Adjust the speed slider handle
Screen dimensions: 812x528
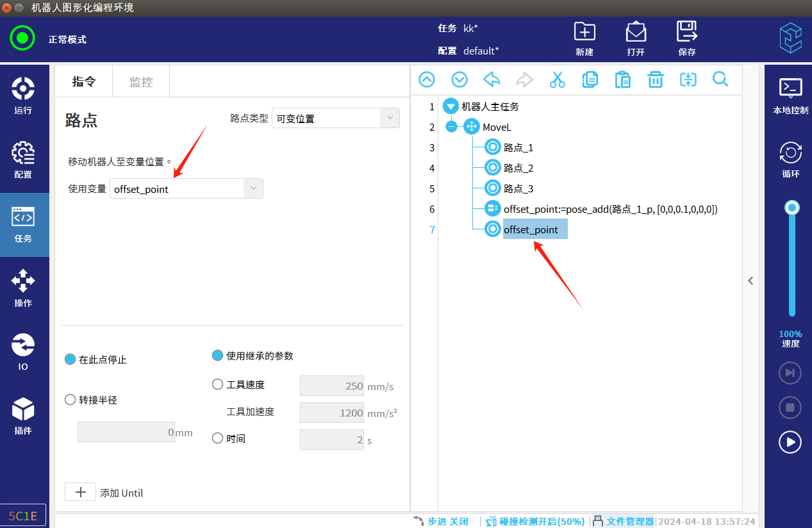tap(792, 208)
